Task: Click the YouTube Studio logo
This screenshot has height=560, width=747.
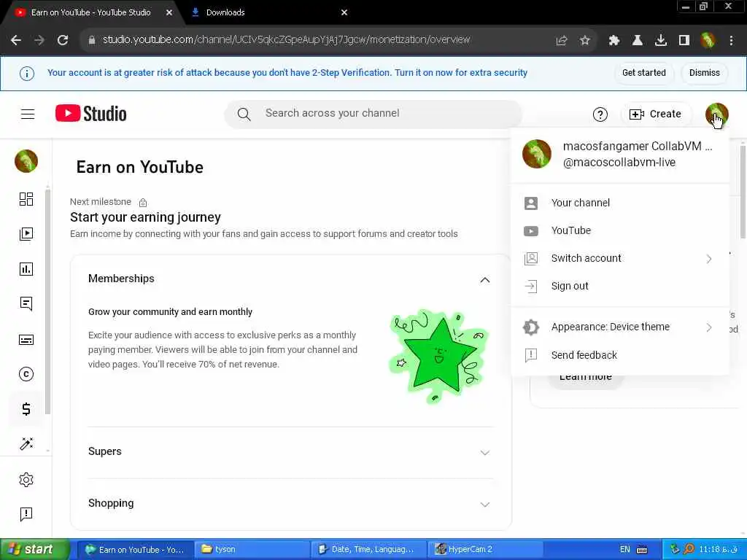Action: click(x=90, y=113)
